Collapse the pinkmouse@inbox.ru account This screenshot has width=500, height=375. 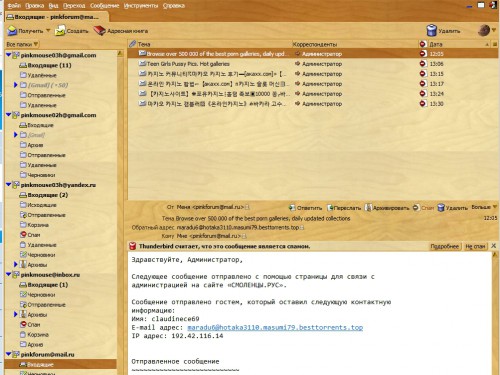point(9,275)
